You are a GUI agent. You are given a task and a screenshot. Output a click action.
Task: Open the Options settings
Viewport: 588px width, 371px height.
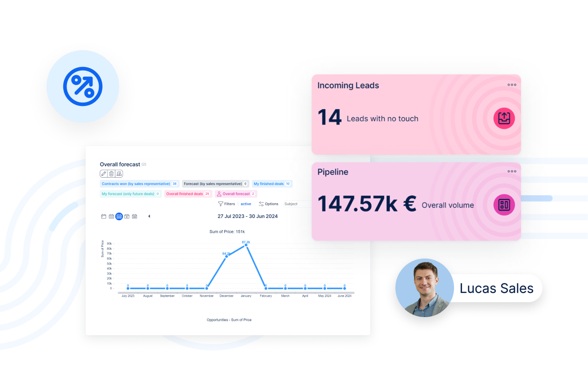268,204
